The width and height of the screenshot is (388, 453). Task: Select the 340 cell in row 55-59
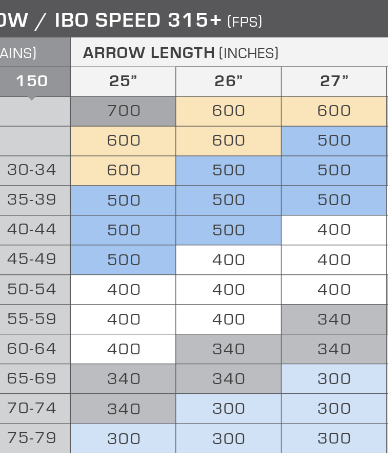[x=334, y=319]
